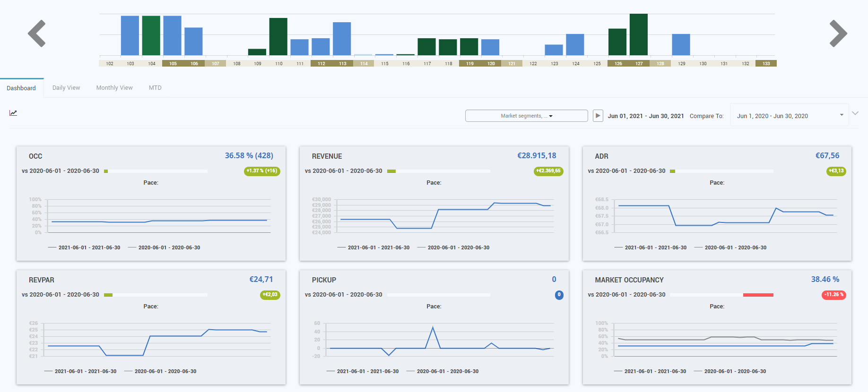Click the previous chart left arrow

(36, 34)
